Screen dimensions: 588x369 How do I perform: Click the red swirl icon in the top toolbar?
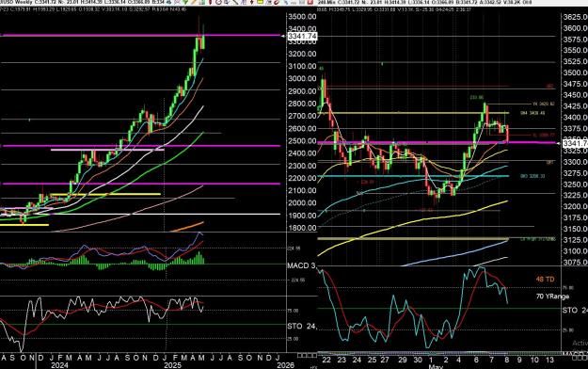pos(277,2)
